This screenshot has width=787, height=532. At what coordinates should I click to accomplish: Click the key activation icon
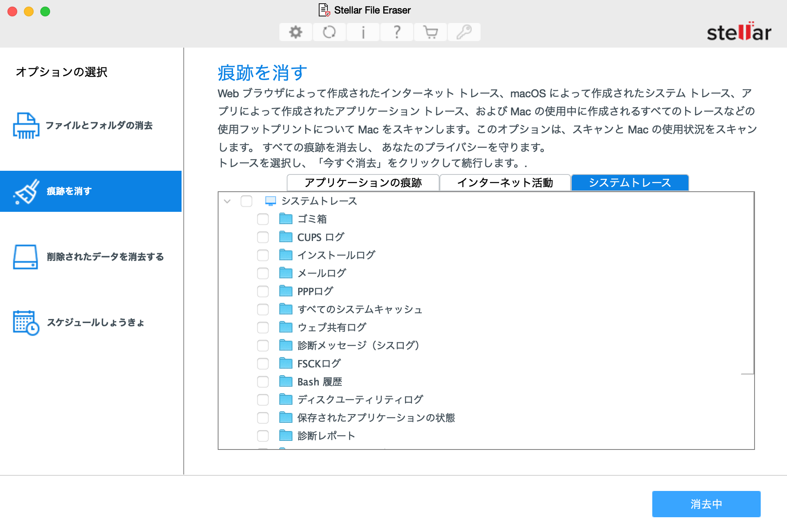tap(464, 32)
